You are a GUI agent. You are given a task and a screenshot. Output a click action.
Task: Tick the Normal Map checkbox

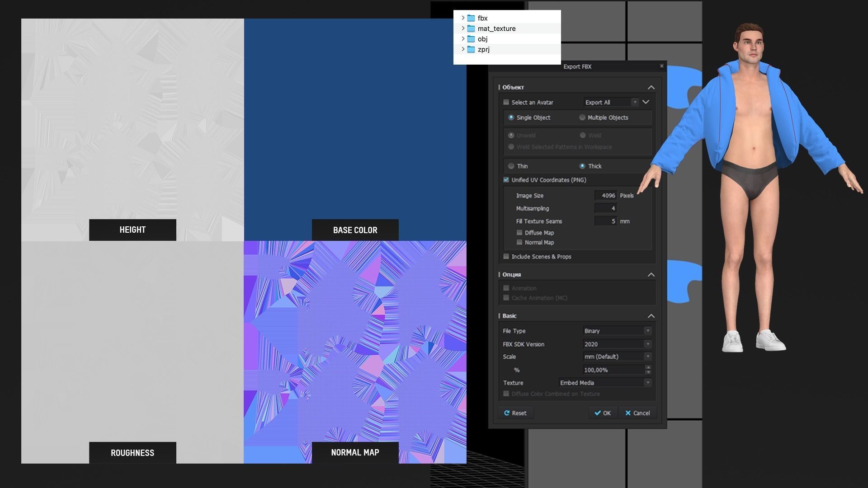[519, 243]
